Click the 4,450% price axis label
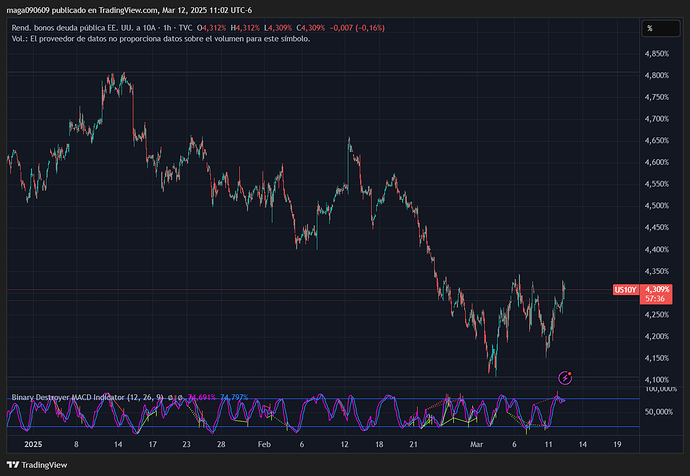The height and width of the screenshot is (476, 690). click(x=657, y=227)
